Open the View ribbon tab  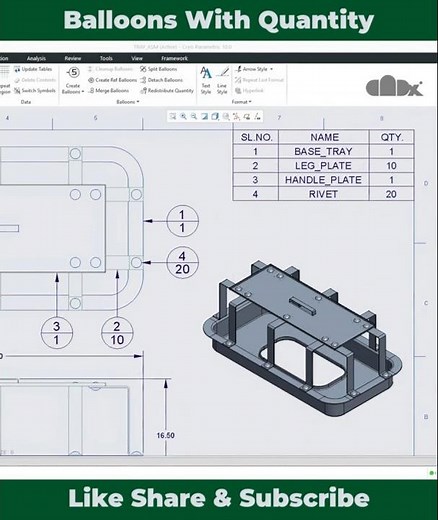pyautogui.click(x=137, y=58)
